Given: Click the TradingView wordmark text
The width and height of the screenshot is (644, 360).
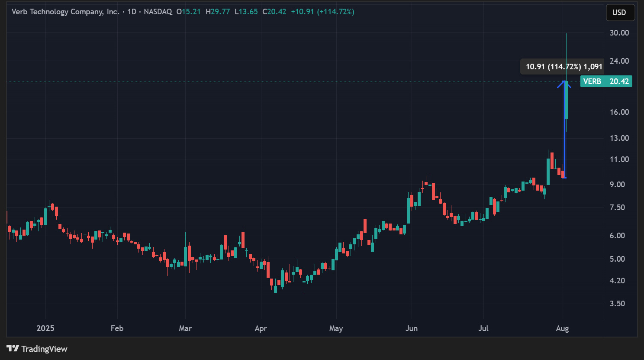Looking at the screenshot, I should click(44, 349).
